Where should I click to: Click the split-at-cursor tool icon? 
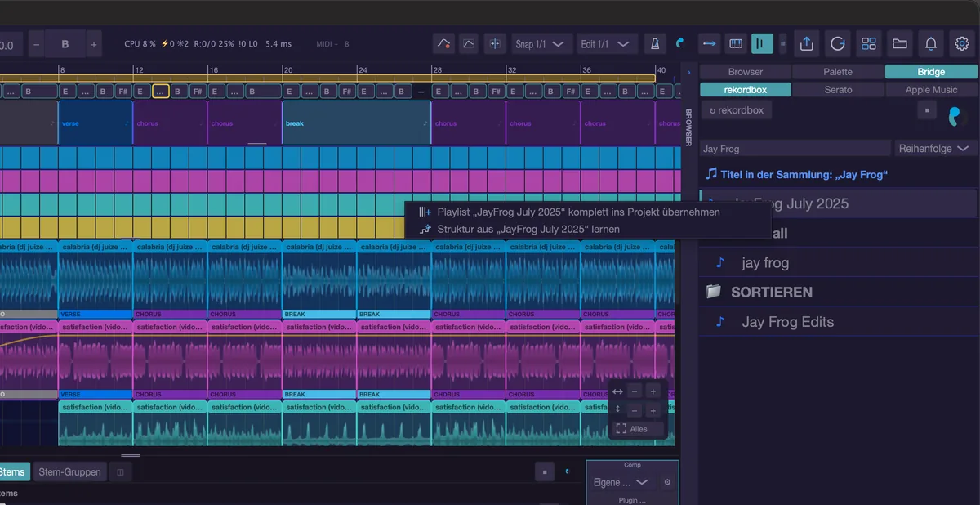tap(494, 44)
